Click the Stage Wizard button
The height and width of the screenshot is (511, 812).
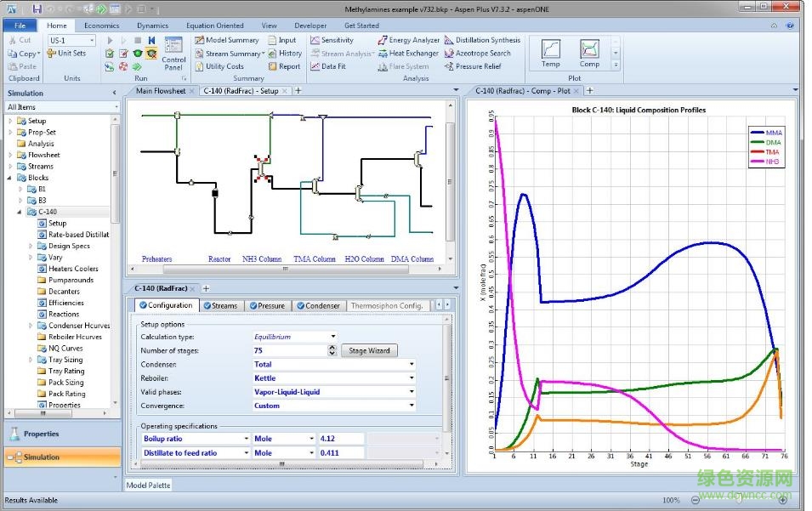(x=369, y=350)
